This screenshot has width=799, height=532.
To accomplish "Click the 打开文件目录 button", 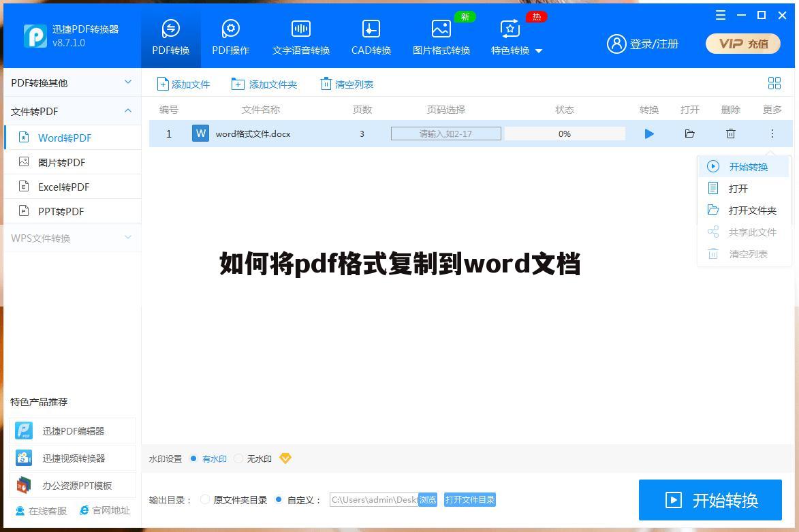I will coord(470,500).
